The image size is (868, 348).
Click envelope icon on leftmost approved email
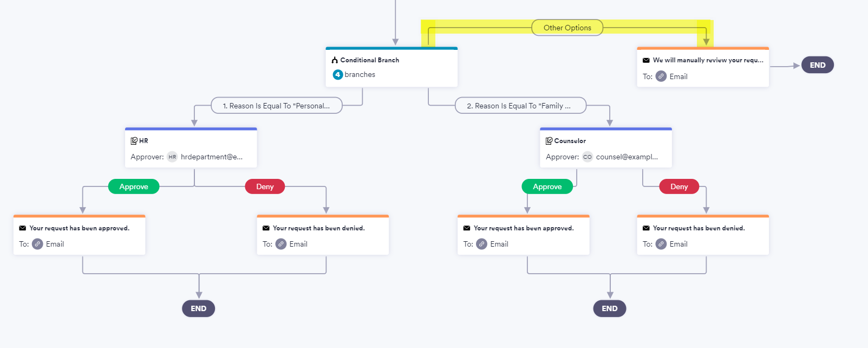click(x=23, y=228)
